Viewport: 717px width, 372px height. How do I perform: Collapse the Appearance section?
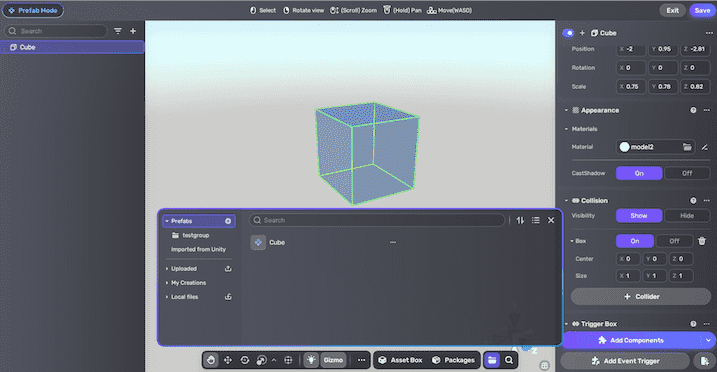click(566, 110)
